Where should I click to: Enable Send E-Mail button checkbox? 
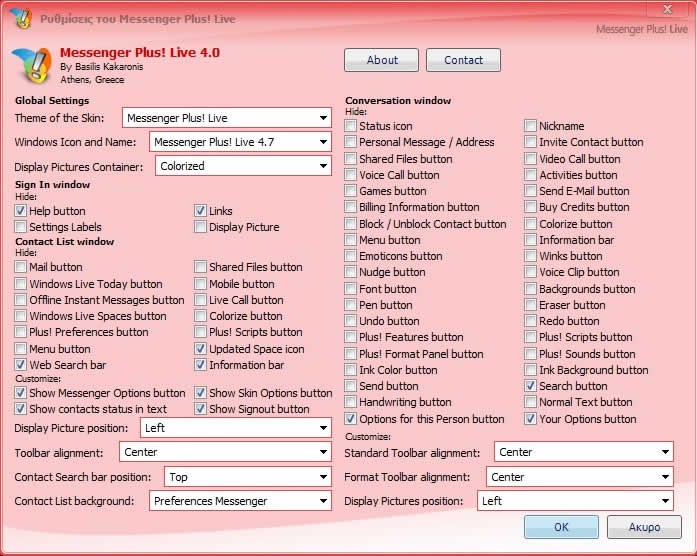point(530,191)
